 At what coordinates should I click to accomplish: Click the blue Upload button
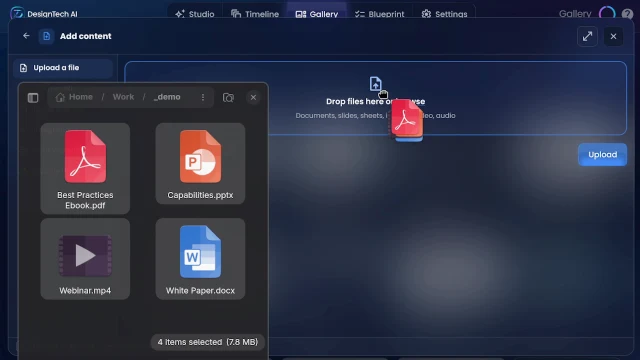(602, 154)
